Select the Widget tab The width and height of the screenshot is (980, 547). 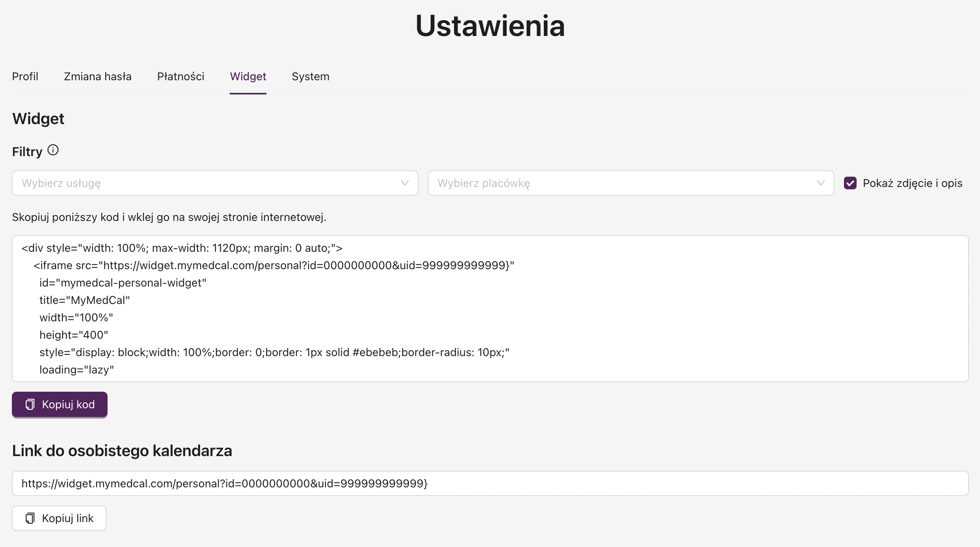(x=248, y=76)
